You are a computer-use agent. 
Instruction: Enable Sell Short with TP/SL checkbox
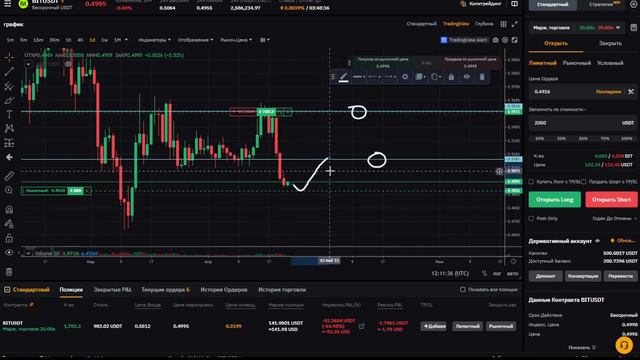(584, 182)
